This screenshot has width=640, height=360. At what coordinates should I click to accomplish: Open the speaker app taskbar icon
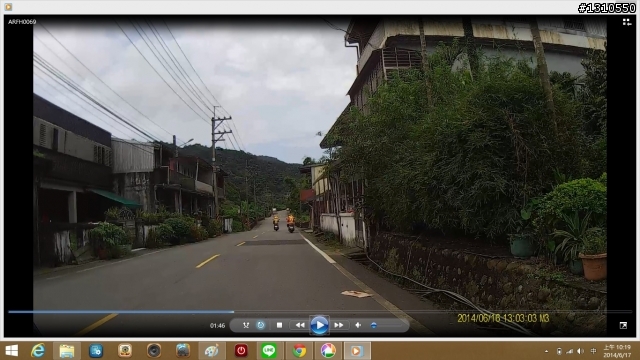pos(154,351)
